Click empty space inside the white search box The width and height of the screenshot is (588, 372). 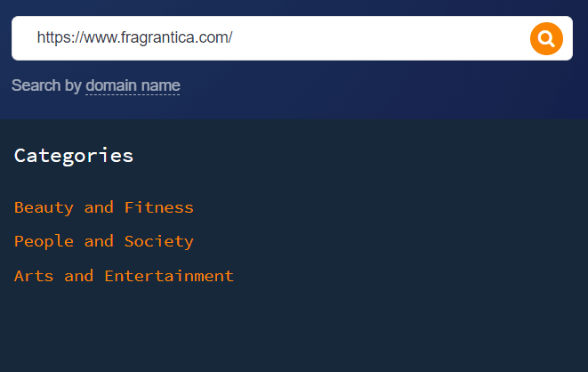[375, 38]
